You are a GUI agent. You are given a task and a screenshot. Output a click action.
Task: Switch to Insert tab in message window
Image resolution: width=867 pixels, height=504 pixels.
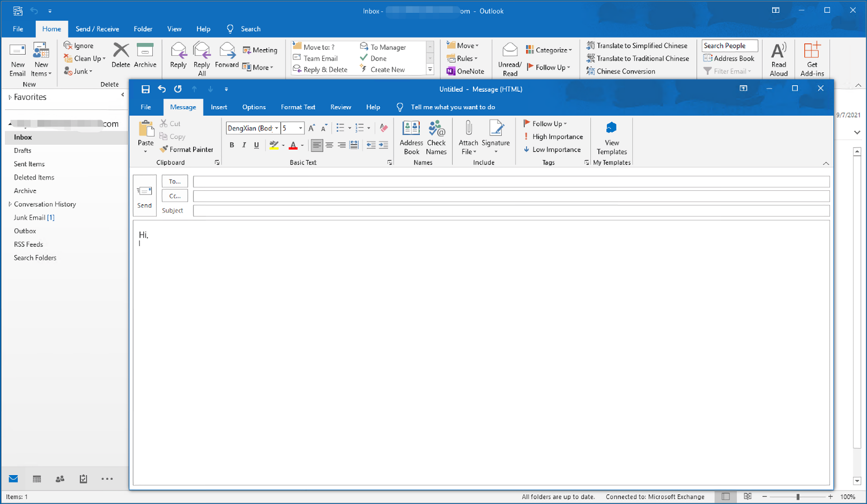[x=219, y=107]
